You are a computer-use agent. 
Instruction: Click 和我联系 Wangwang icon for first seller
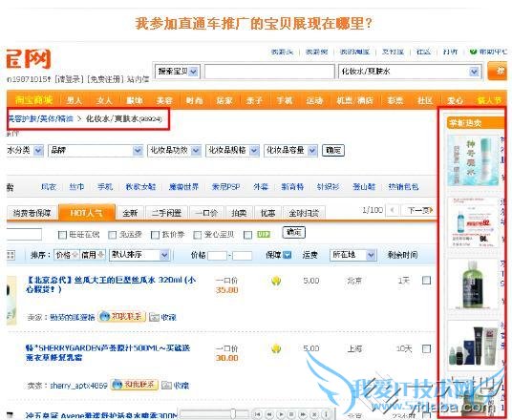tap(122, 316)
